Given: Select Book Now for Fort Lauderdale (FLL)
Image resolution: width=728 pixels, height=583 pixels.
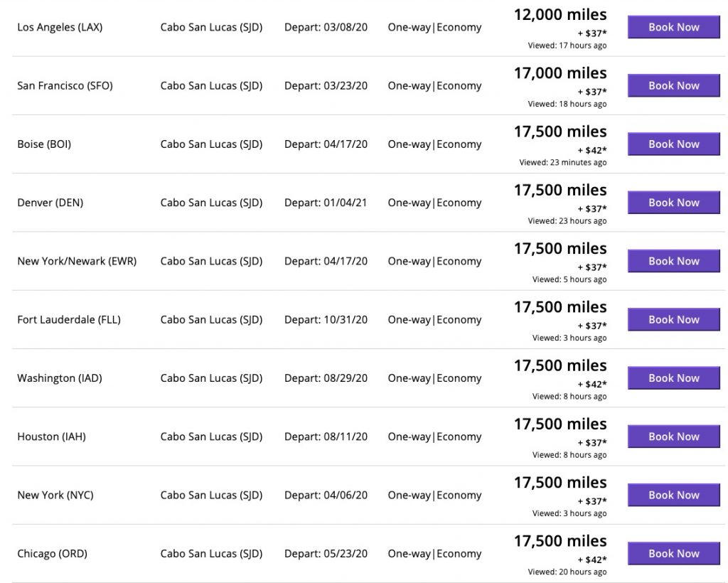Looking at the screenshot, I should click(673, 320).
